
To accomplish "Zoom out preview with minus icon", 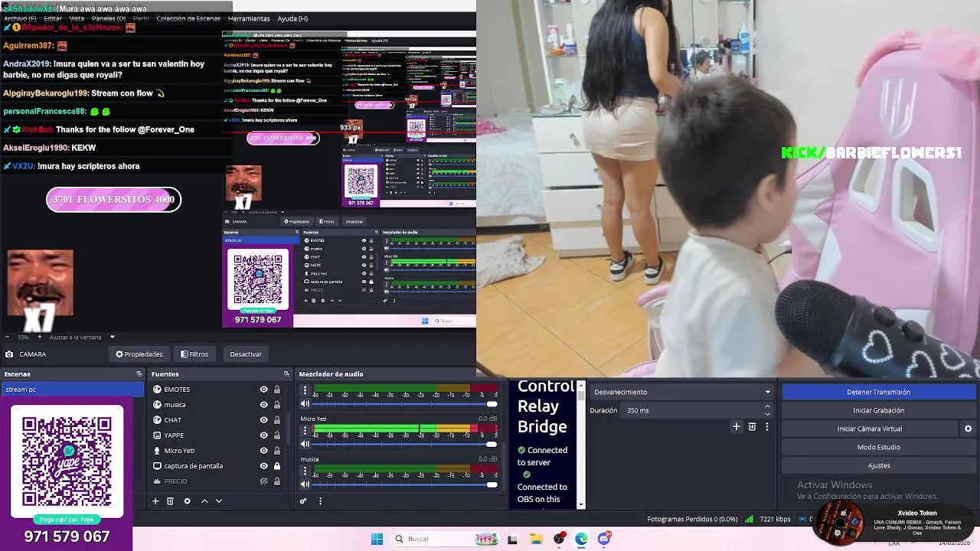I will tap(7, 337).
